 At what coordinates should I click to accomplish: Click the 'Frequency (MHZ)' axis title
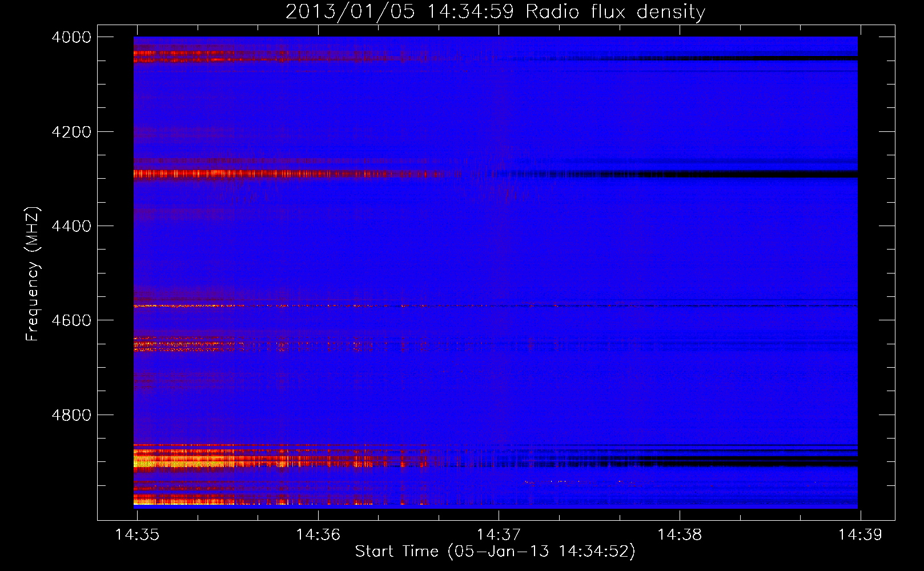point(33,274)
